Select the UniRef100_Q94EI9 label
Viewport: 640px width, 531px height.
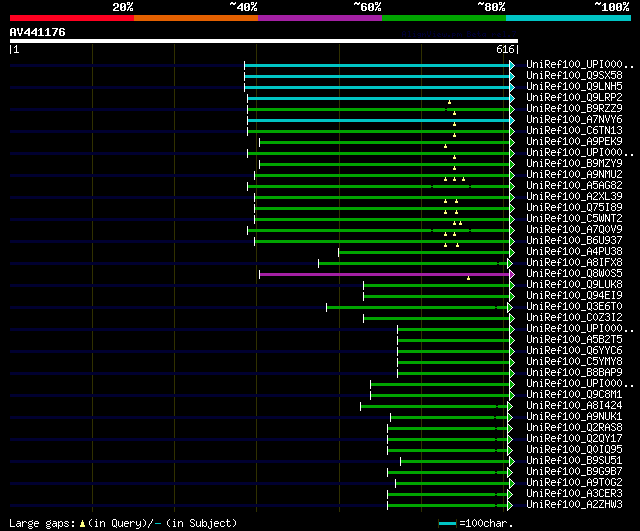(574, 296)
